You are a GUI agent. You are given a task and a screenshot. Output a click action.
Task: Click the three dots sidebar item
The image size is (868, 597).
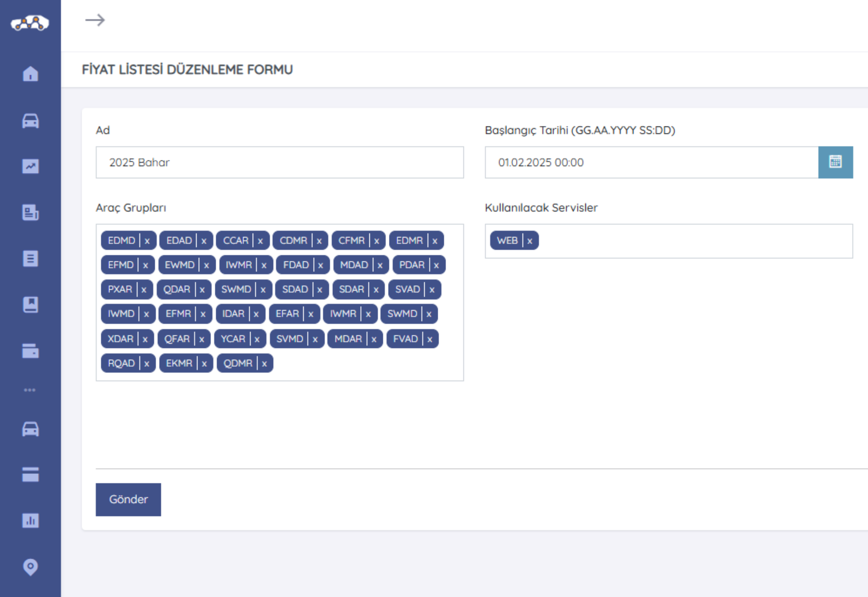point(30,390)
